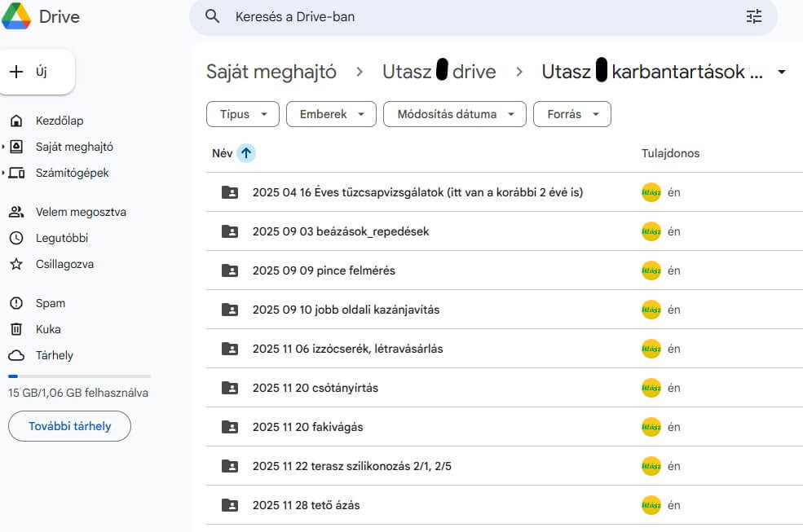The height and width of the screenshot is (532, 803).
Task: Open the Módosítás dátuma filter dropdown
Action: (x=454, y=114)
